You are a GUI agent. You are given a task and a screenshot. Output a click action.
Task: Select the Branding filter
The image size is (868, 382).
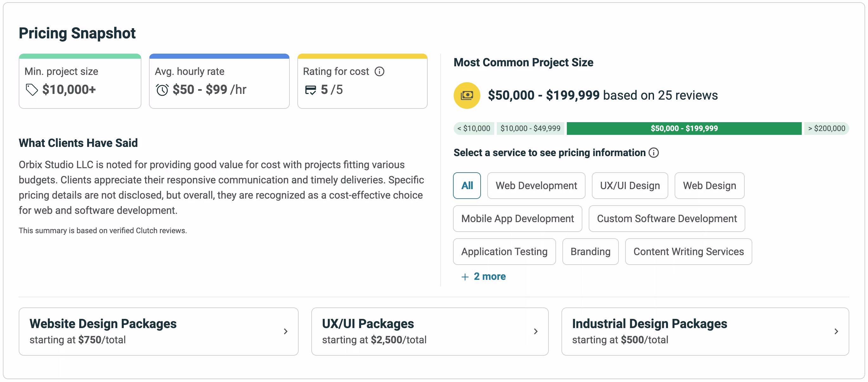590,252
